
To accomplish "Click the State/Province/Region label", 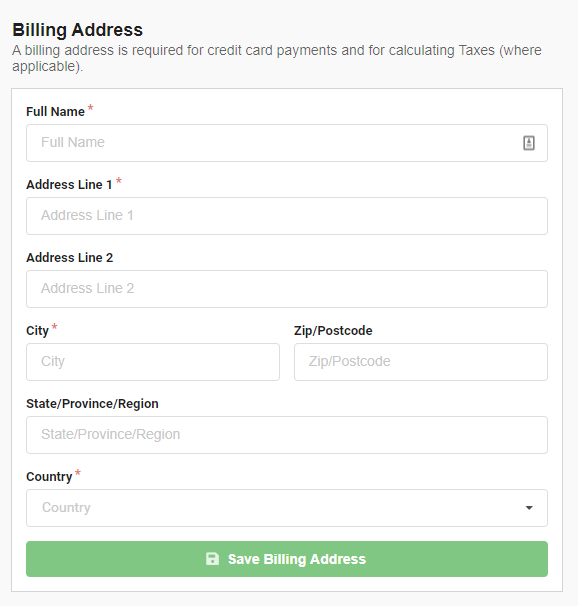I will tap(92, 404).
